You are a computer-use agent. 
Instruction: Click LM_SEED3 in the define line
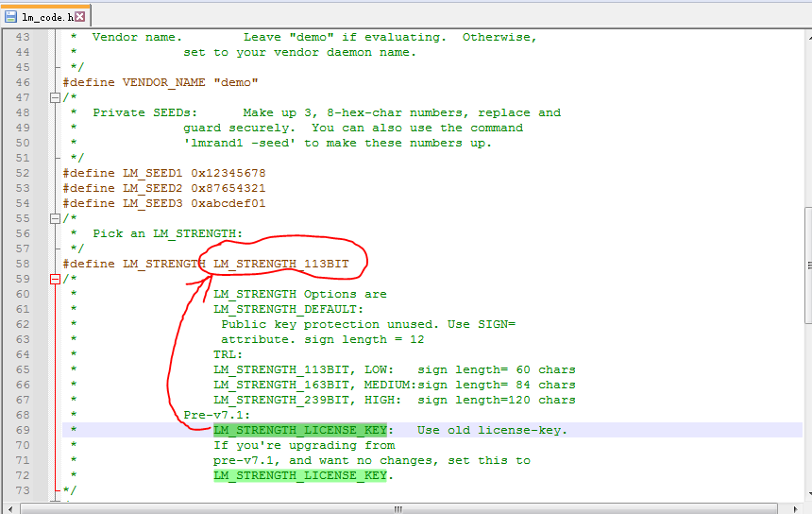(153, 203)
